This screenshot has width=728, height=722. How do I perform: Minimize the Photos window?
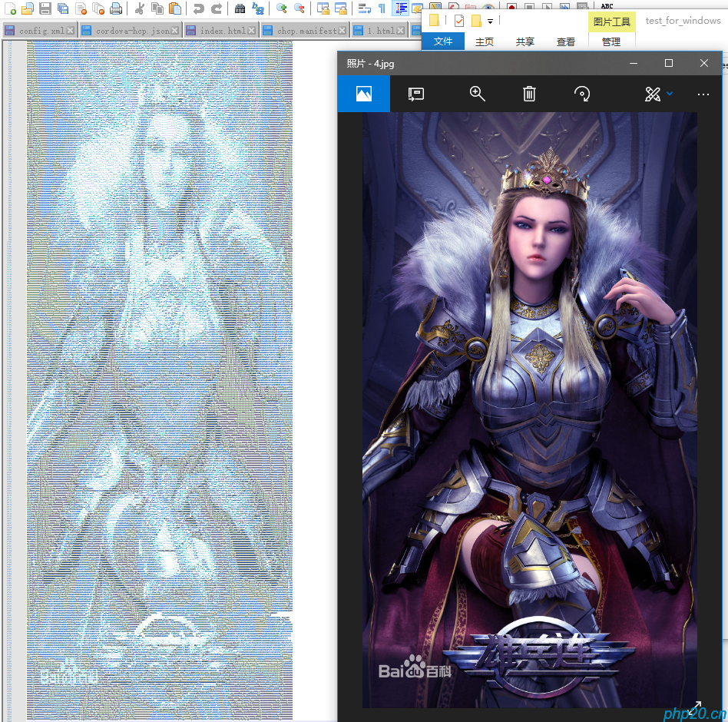634,63
